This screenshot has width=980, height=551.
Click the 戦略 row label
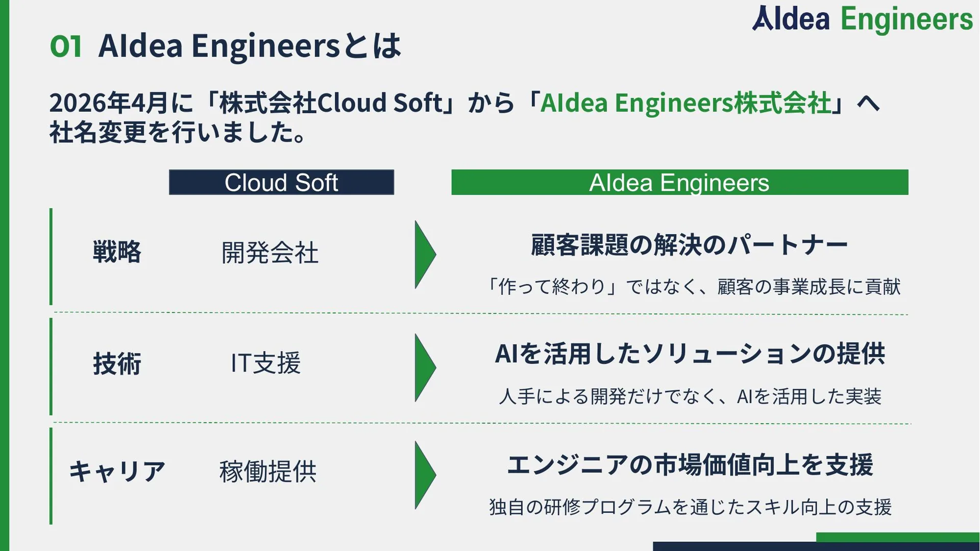117,252
